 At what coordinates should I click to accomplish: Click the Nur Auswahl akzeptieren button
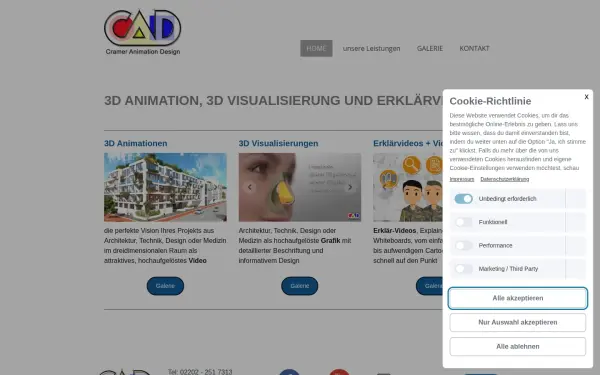(517, 322)
